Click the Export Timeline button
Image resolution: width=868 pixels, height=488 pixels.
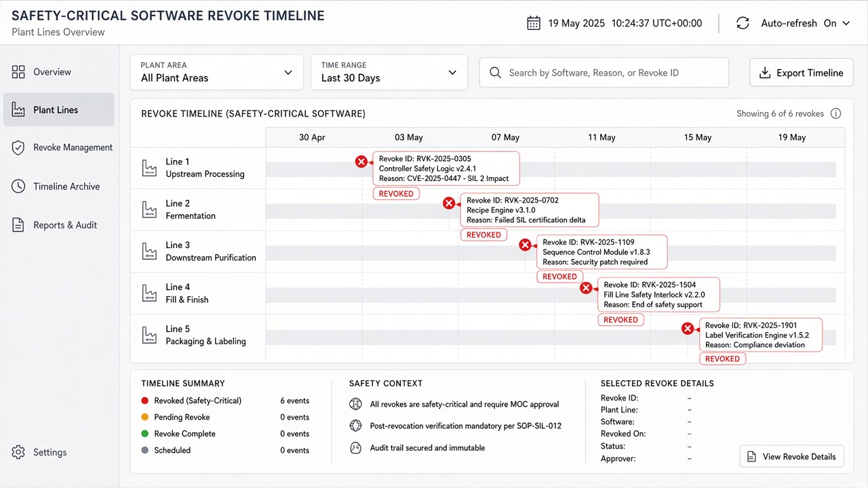801,73
